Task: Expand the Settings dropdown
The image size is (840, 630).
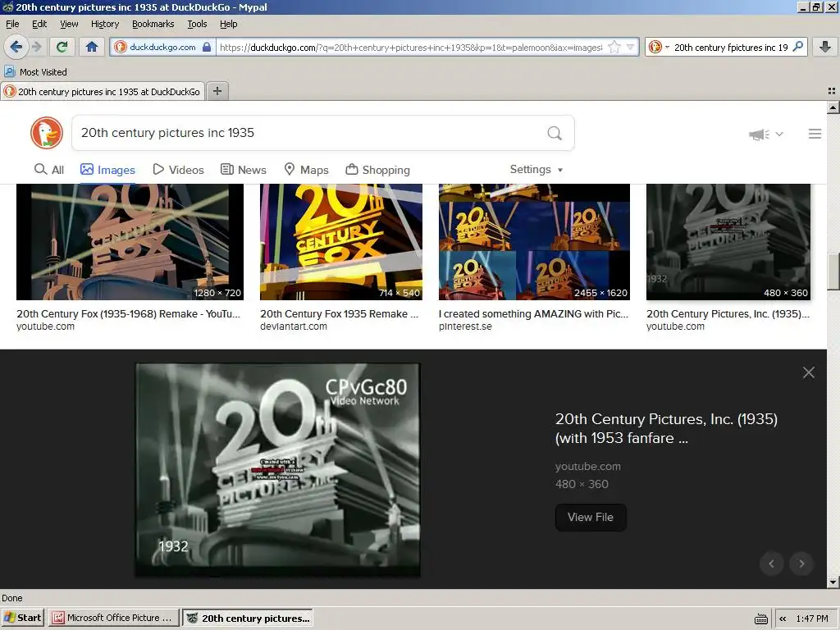Action: coord(536,169)
